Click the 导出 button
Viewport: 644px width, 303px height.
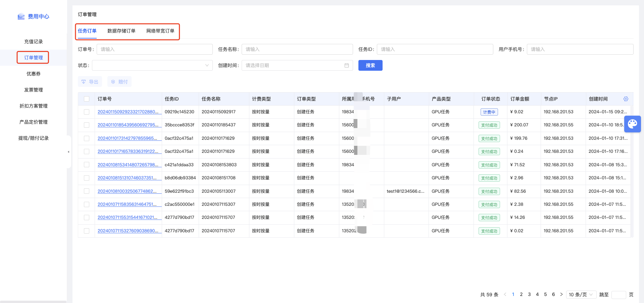(90, 82)
